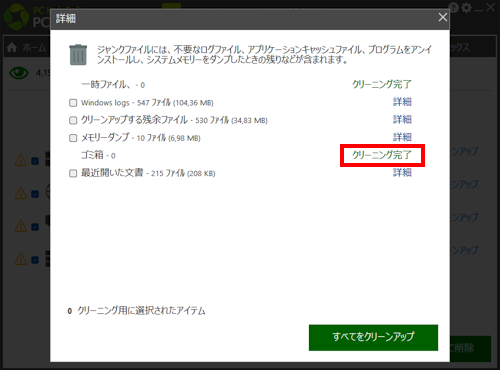Viewport: 500px width, 370px height.
Task: Click Windows logs 547 ファイル label
Action: [x=147, y=103]
